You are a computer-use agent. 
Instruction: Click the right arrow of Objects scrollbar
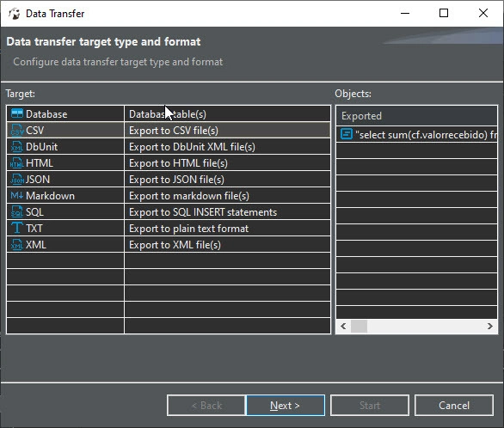click(489, 327)
